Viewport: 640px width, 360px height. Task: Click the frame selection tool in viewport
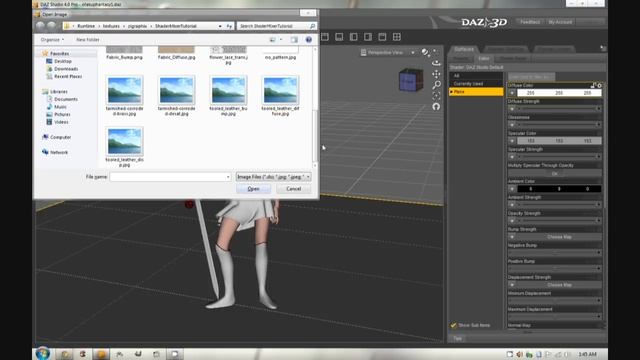coord(436,96)
